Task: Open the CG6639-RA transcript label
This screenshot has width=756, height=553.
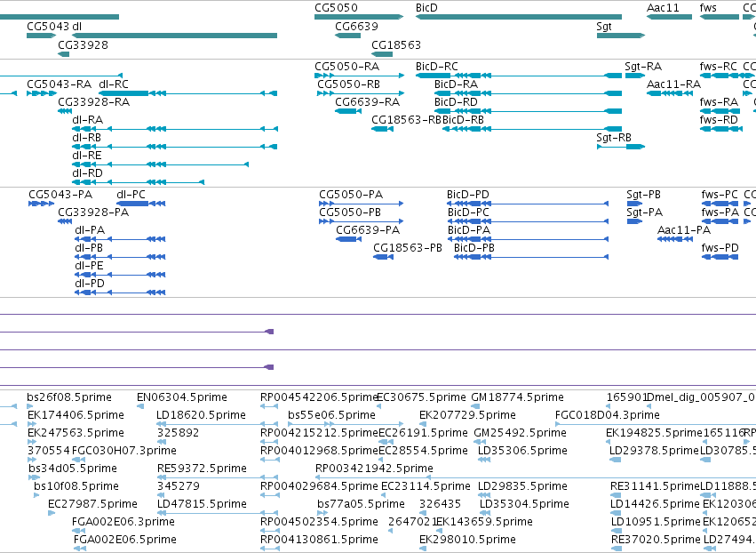Action: coord(368,102)
